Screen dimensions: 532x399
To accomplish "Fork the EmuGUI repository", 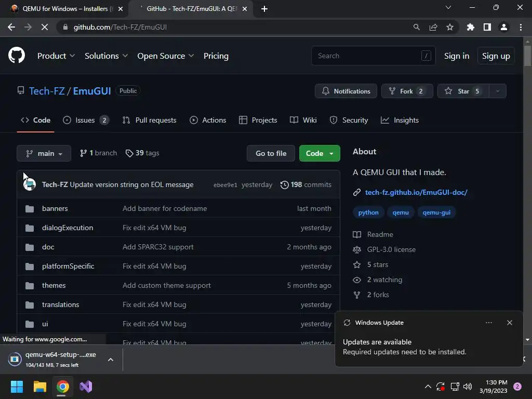I will (x=407, y=91).
